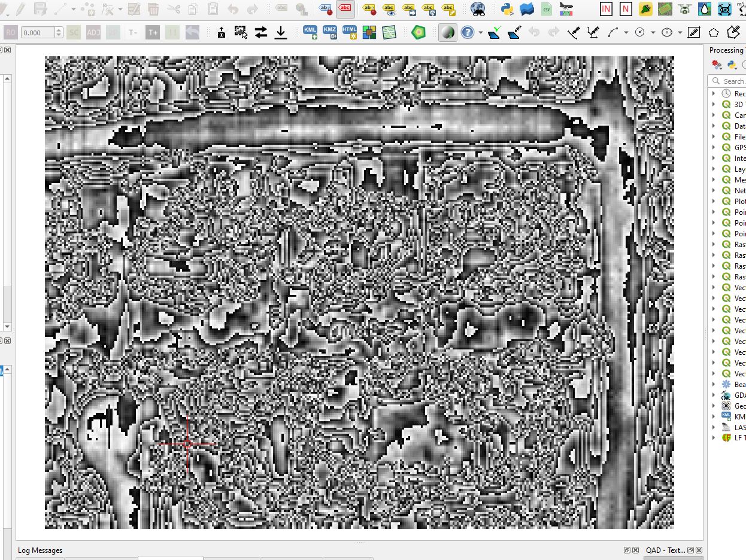
Task: Toggle the IN toolbar button
Action: tap(606, 10)
